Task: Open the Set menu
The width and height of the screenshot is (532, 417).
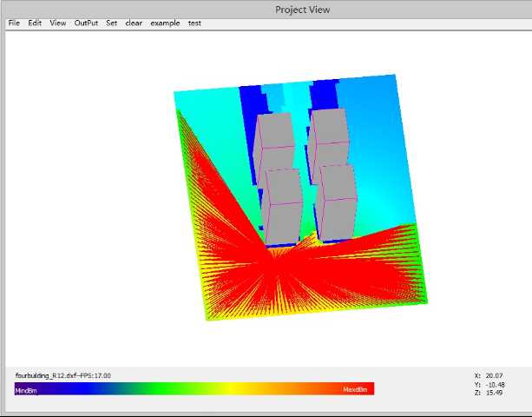Action: 112,23
